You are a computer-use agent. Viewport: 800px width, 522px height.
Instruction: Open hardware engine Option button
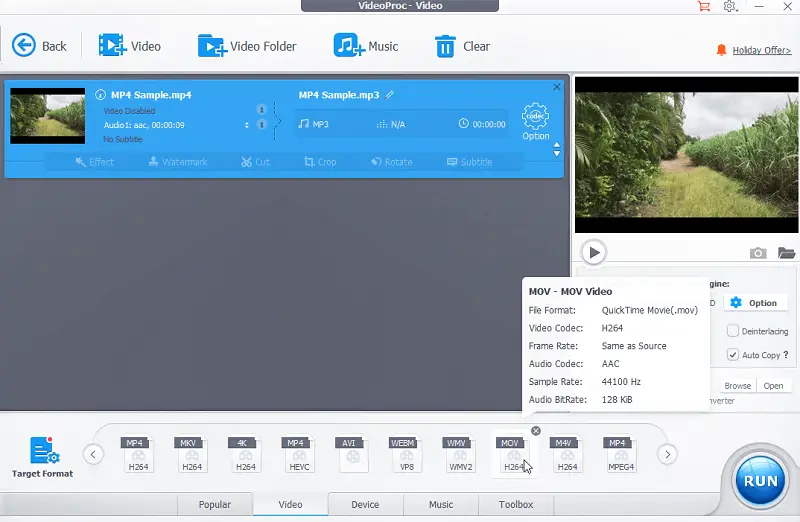point(754,303)
